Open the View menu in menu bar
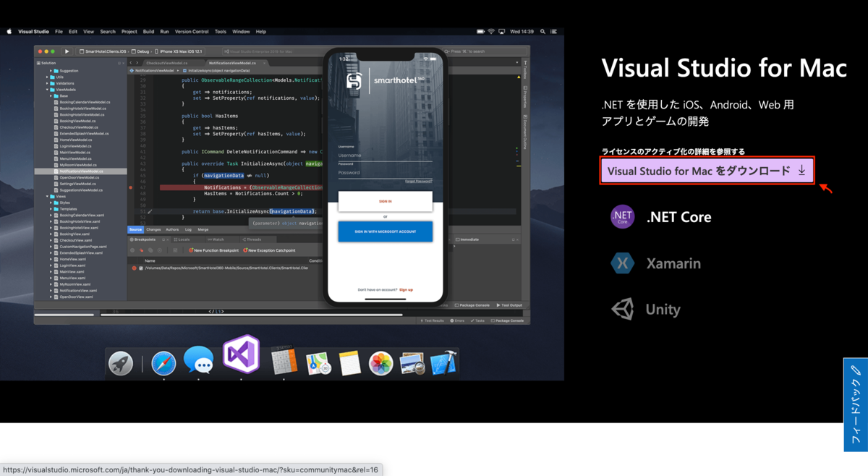The width and height of the screenshot is (868, 476). click(x=88, y=32)
